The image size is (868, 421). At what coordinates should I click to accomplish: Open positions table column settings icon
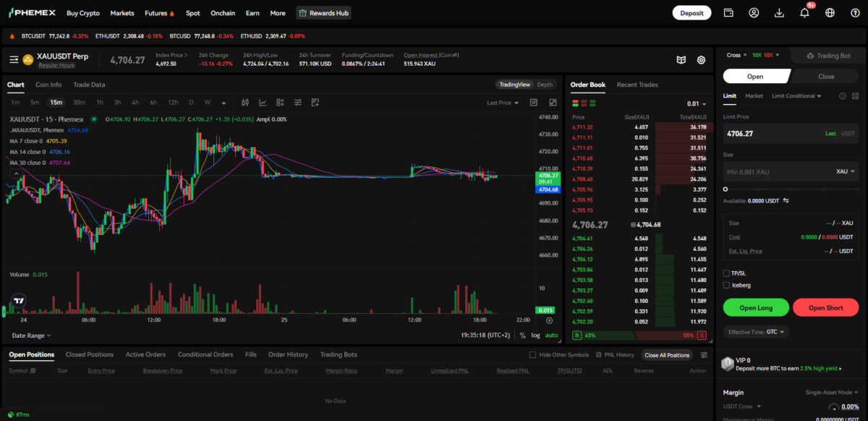tap(705, 355)
